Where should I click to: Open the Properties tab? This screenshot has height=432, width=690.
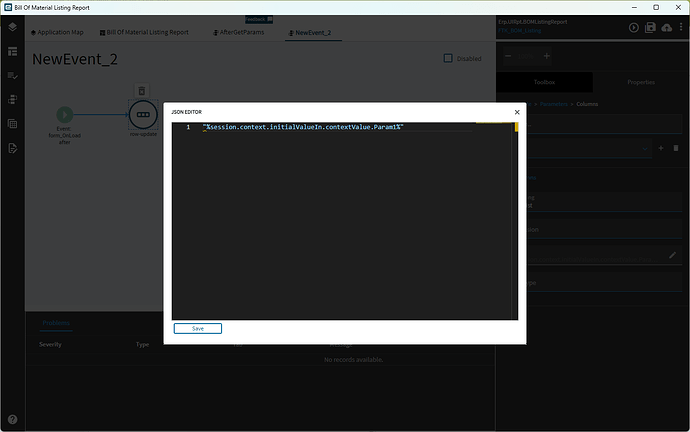click(641, 82)
